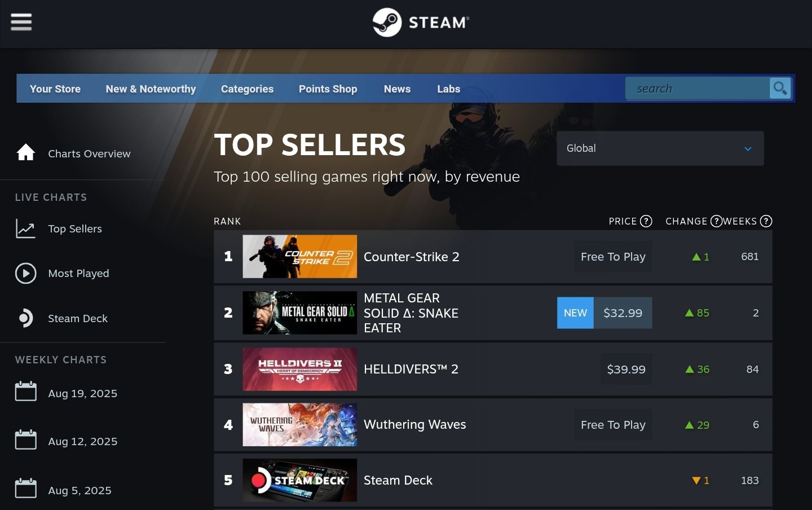The width and height of the screenshot is (812, 510).
Task: Click the Steam logo
Action: (421, 23)
